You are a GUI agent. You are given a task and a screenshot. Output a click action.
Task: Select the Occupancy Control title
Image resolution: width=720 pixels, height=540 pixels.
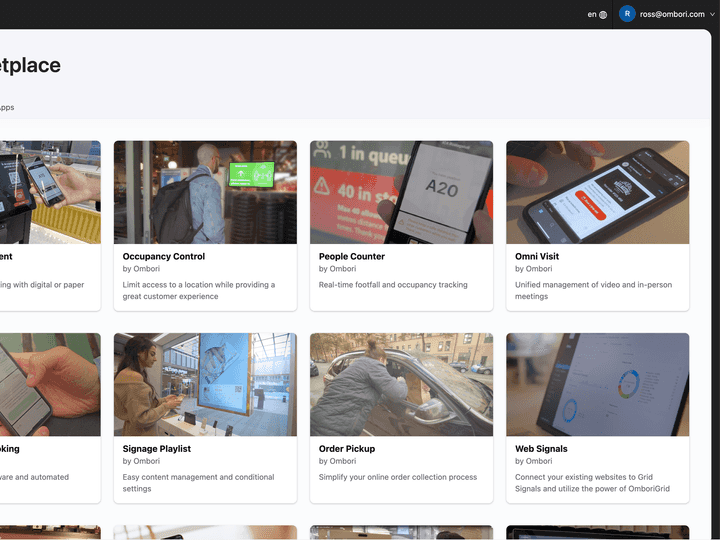click(x=163, y=256)
